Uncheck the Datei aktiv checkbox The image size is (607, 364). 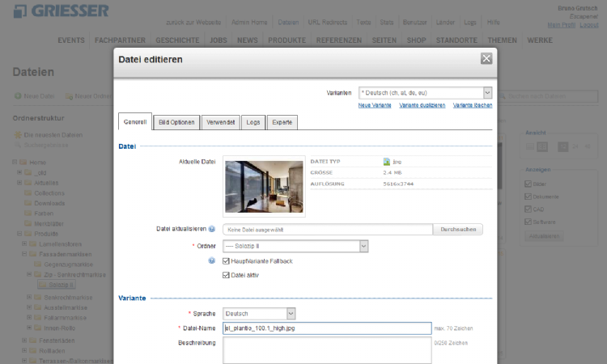tap(226, 275)
